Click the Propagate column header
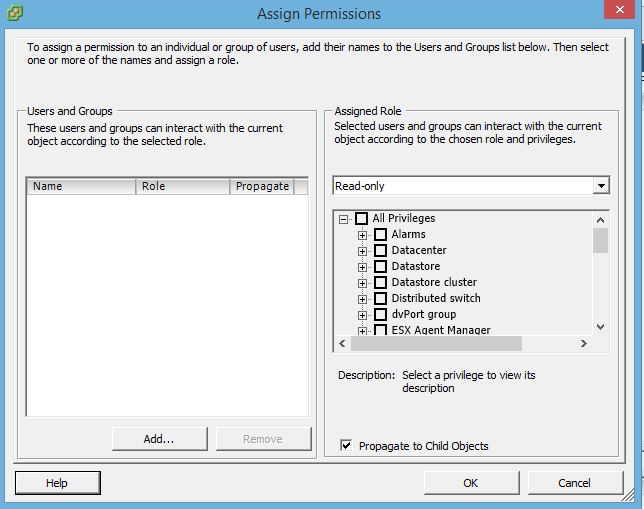The width and height of the screenshot is (644, 509). pyautogui.click(x=262, y=186)
